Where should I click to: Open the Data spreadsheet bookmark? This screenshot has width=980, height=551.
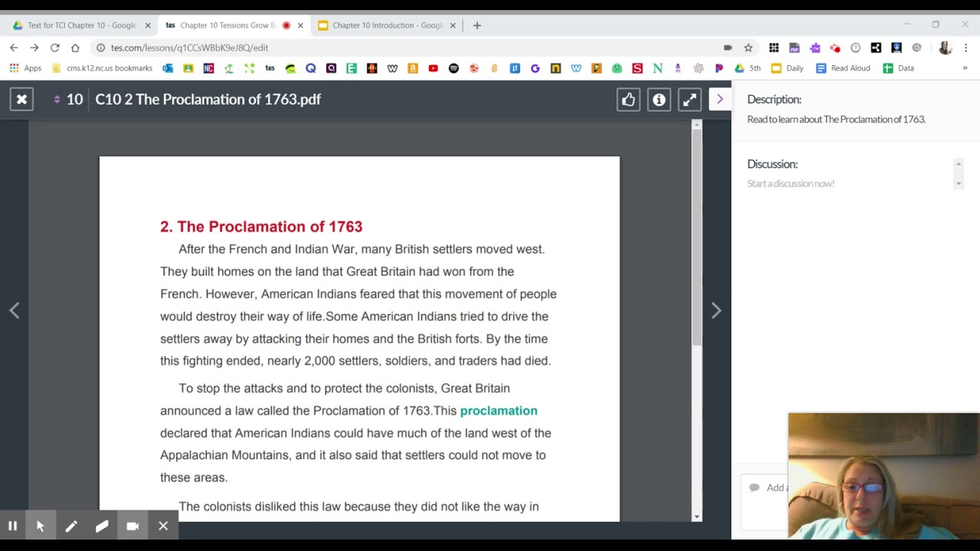pos(899,68)
